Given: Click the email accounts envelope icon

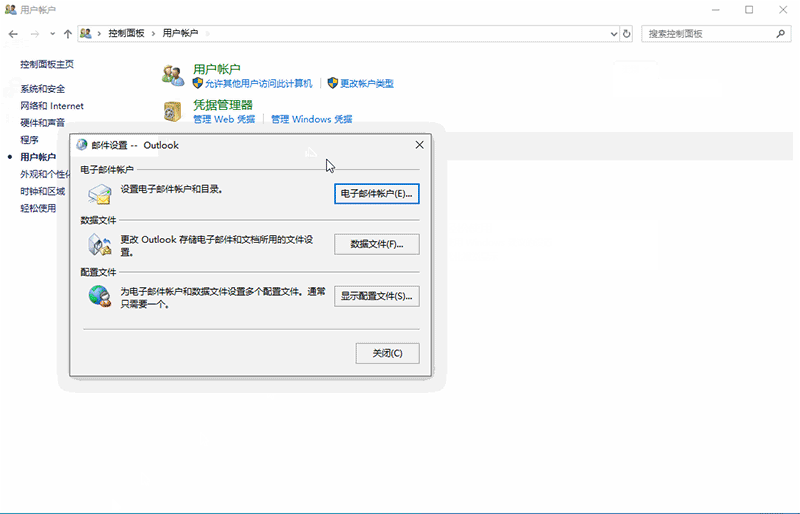Looking at the screenshot, I should point(100,193).
